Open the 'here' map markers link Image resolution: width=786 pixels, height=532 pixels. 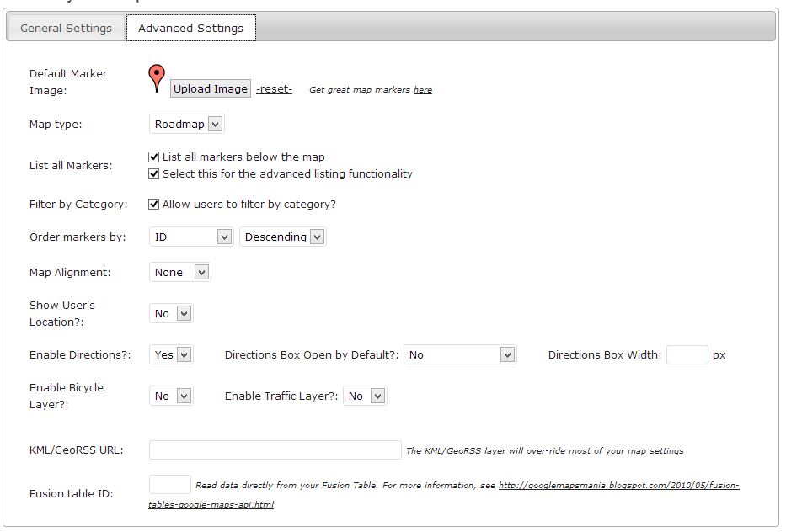(x=422, y=90)
